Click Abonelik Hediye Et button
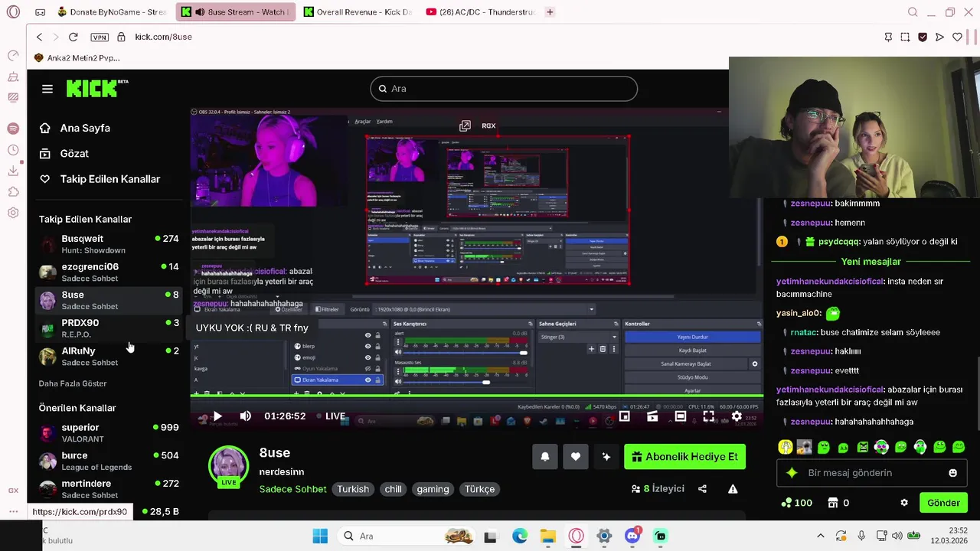Screen dimensions: 980x551 click(684, 457)
